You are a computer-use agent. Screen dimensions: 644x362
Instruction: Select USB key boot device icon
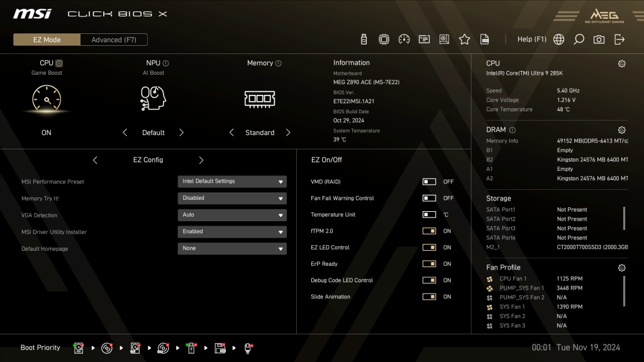191,348
